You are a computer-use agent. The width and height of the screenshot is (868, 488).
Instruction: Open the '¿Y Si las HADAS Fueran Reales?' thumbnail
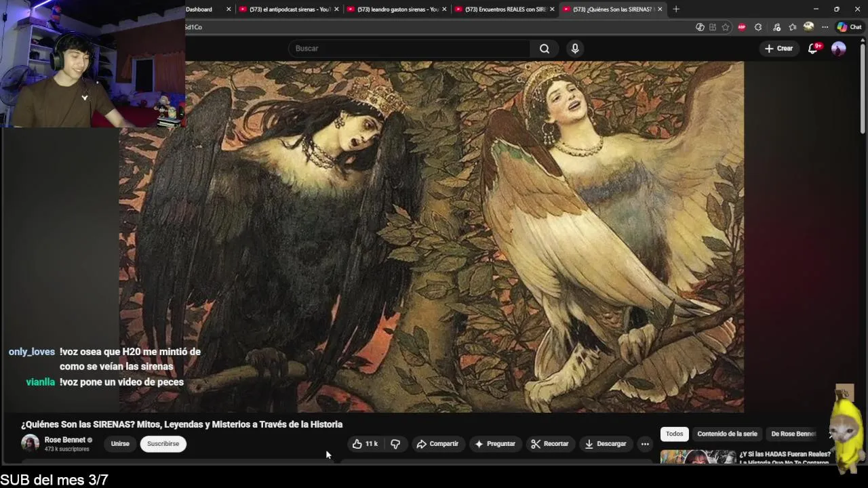click(698, 457)
